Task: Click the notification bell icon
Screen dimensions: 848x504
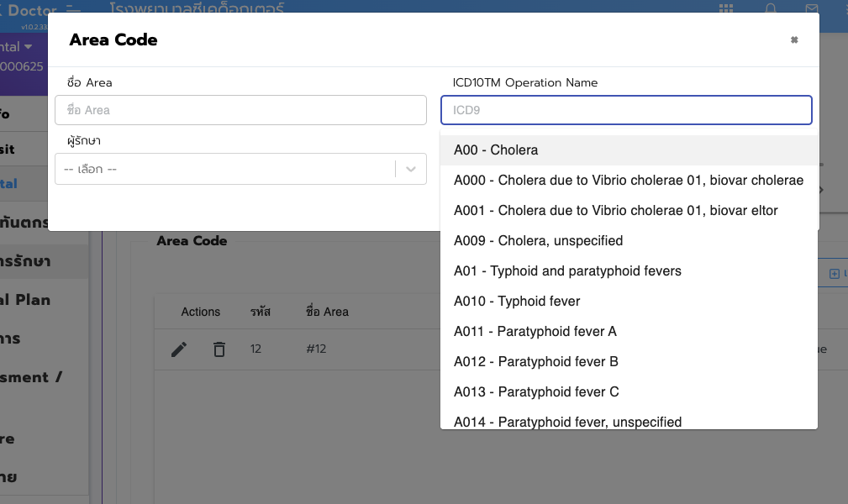Action: pos(770,9)
